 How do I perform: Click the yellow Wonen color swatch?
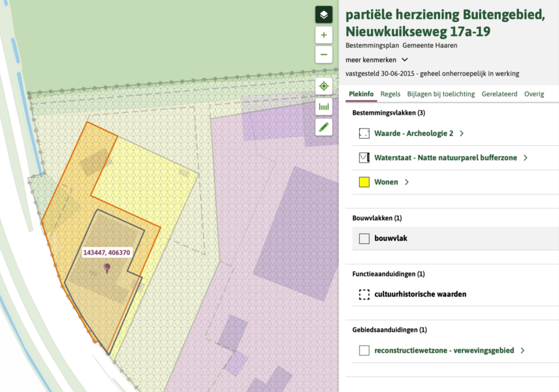(x=364, y=182)
